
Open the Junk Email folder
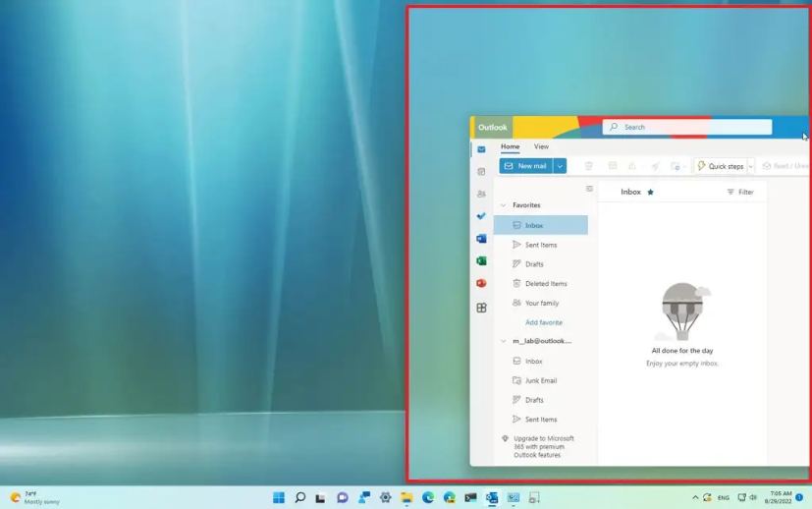point(541,380)
